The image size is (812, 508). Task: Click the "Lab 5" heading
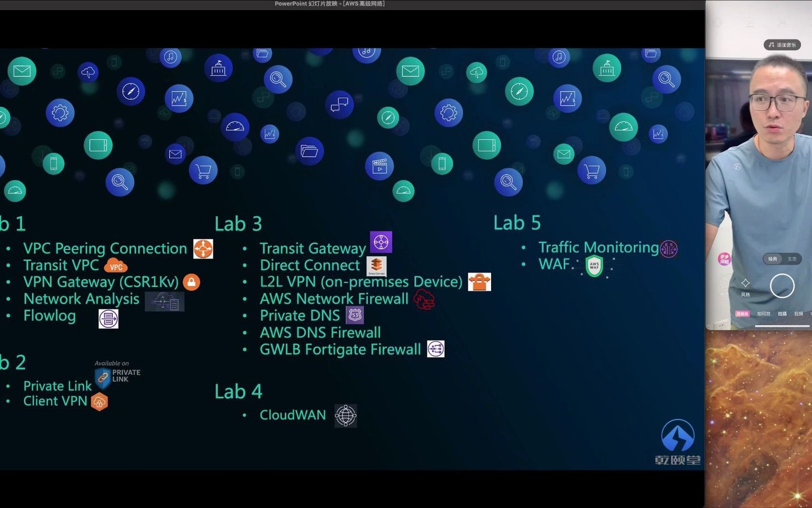517,223
